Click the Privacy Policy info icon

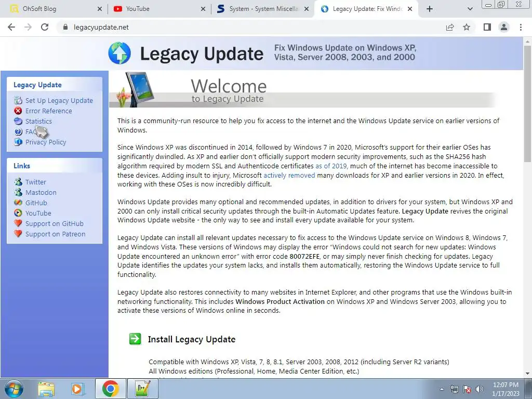point(18,142)
